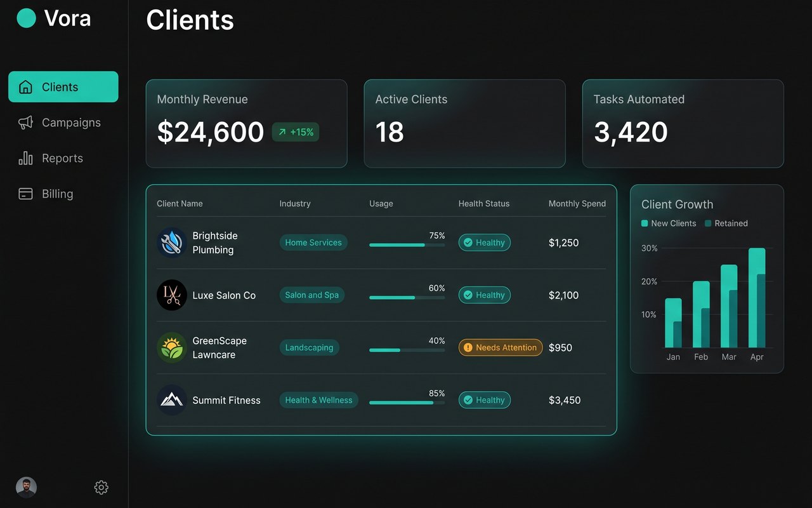812x508 pixels.
Task: Sort by the Industry column header
Action: (x=295, y=204)
